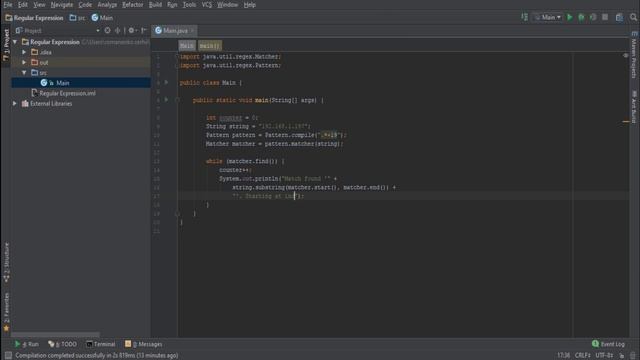Viewport: 640px width, 360px height.
Task: Click main() breadcrumb above the code
Action: [x=209, y=46]
